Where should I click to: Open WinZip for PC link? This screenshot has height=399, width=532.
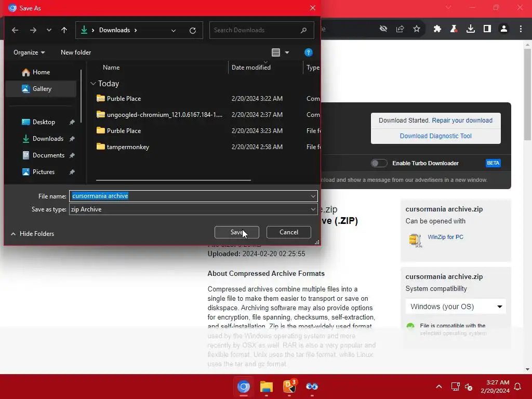pyautogui.click(x=445, y=237)
